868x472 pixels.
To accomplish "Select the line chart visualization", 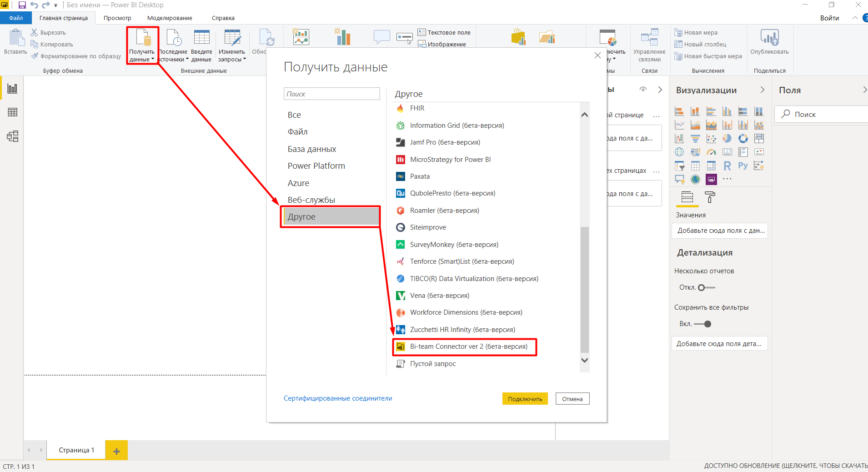I will pos(679,125).
